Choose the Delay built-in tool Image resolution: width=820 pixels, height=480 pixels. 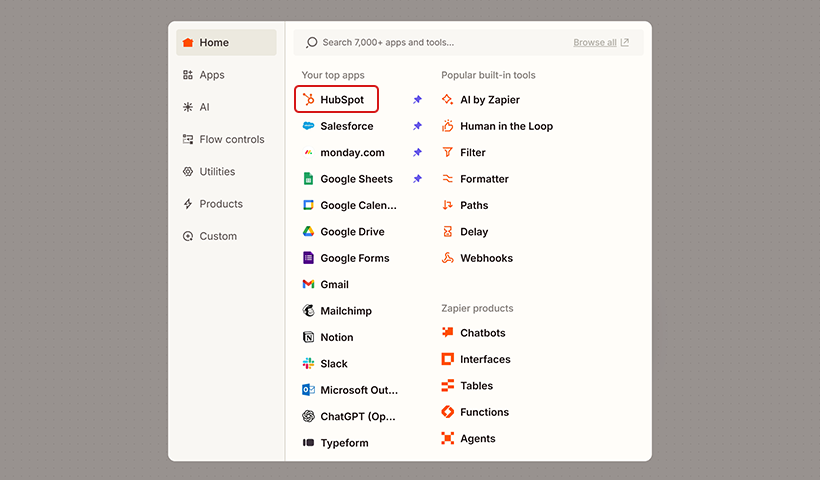pos(473,232)
